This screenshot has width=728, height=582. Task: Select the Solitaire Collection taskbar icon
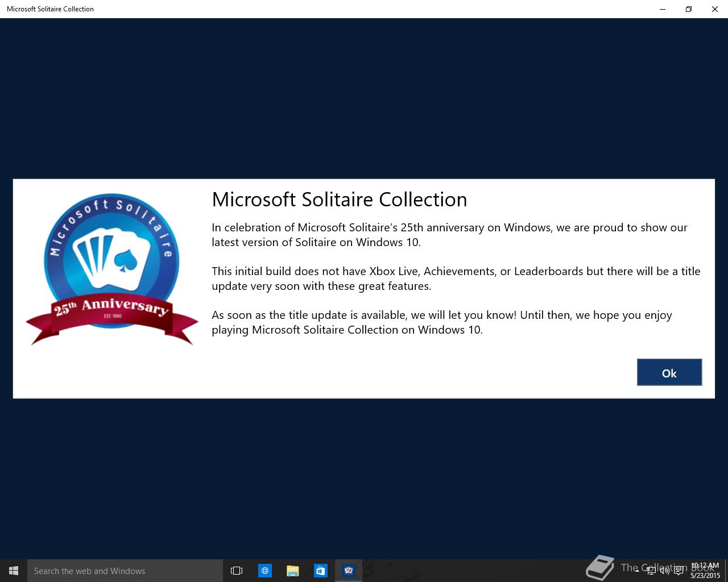tap(348, 571)
